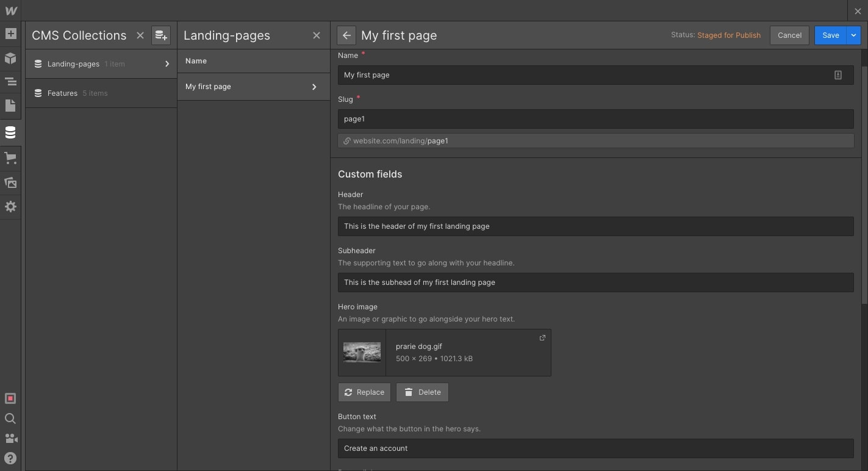Open the Assets panel
The width and height of the screenshot is (868, 471).
coord(10,182)
